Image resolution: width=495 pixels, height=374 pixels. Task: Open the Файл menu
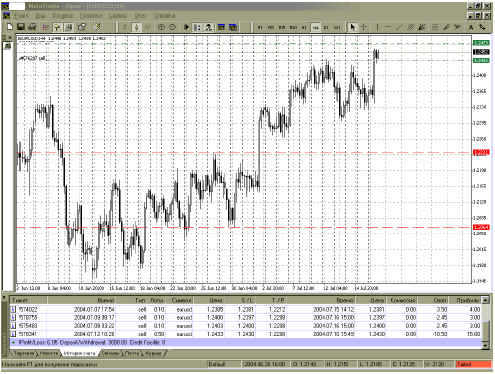click(x=20, y=16)
